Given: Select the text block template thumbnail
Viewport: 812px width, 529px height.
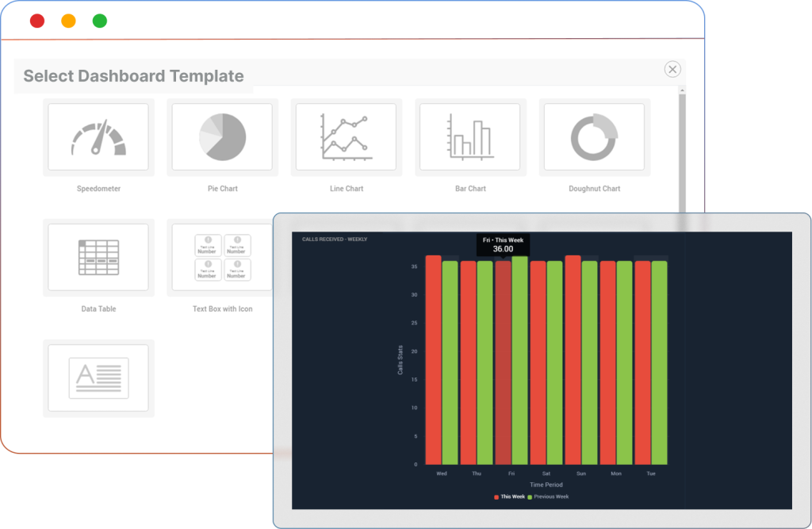Looking at the screenshot, I should click(98, 378).
